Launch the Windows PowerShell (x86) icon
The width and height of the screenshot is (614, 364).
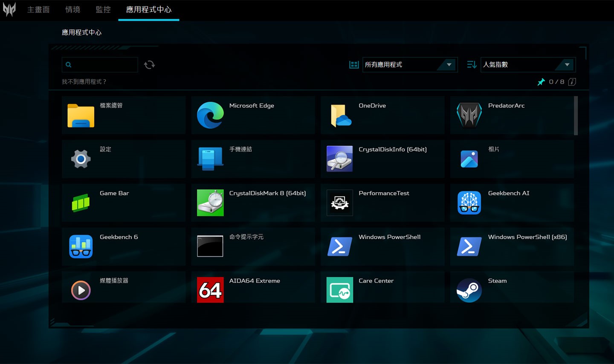tap(469, 246)
